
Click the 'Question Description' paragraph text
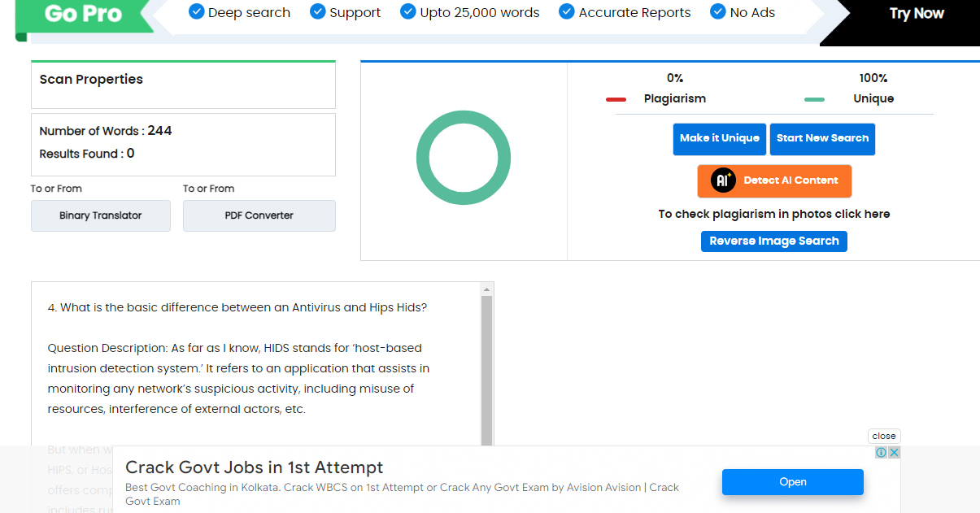point(238,379)
